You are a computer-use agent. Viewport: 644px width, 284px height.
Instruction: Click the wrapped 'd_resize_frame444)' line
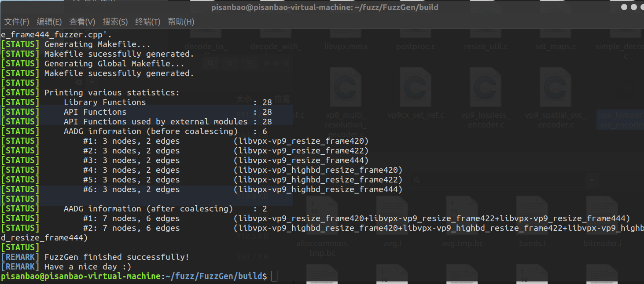(x=44, y=238)
